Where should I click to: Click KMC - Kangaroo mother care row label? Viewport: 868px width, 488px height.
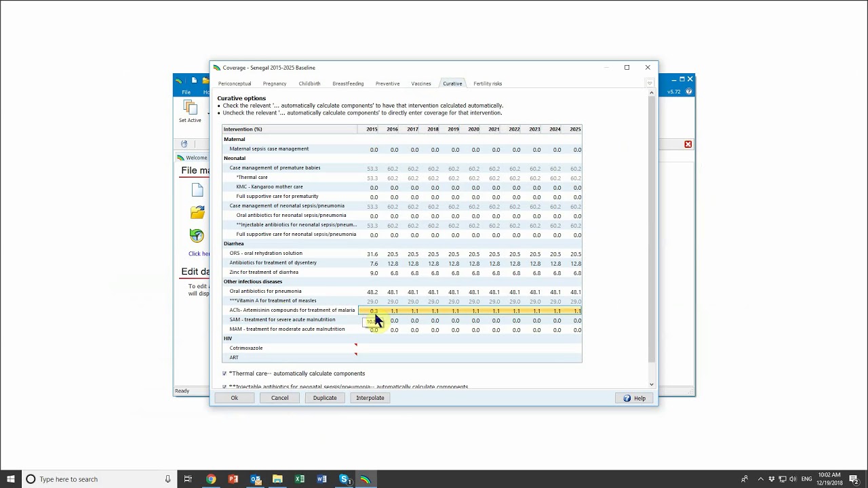click(x=270, y=186)
